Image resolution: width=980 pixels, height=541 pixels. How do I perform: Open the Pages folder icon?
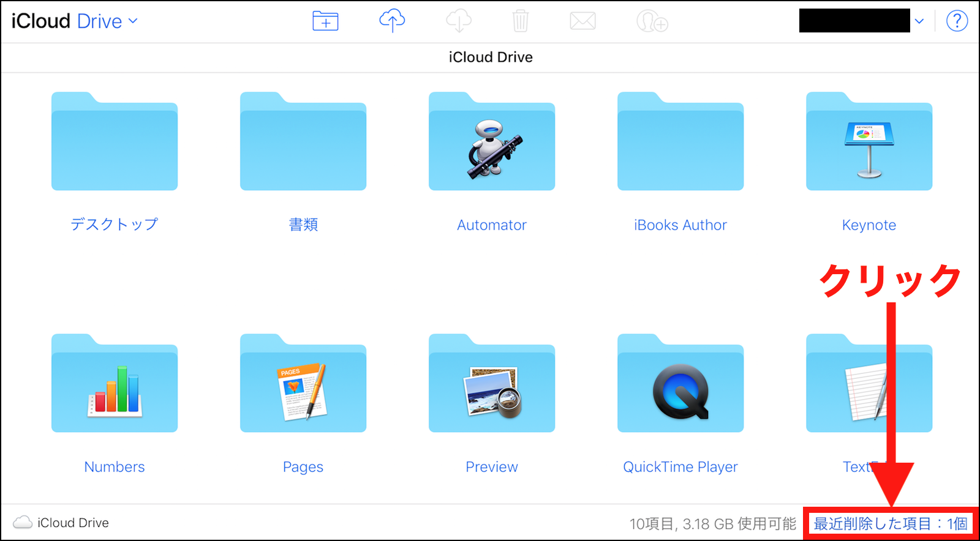(303, 383)
